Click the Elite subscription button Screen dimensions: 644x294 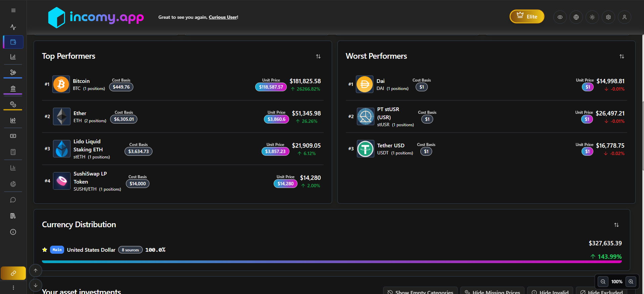click(527, 16)
